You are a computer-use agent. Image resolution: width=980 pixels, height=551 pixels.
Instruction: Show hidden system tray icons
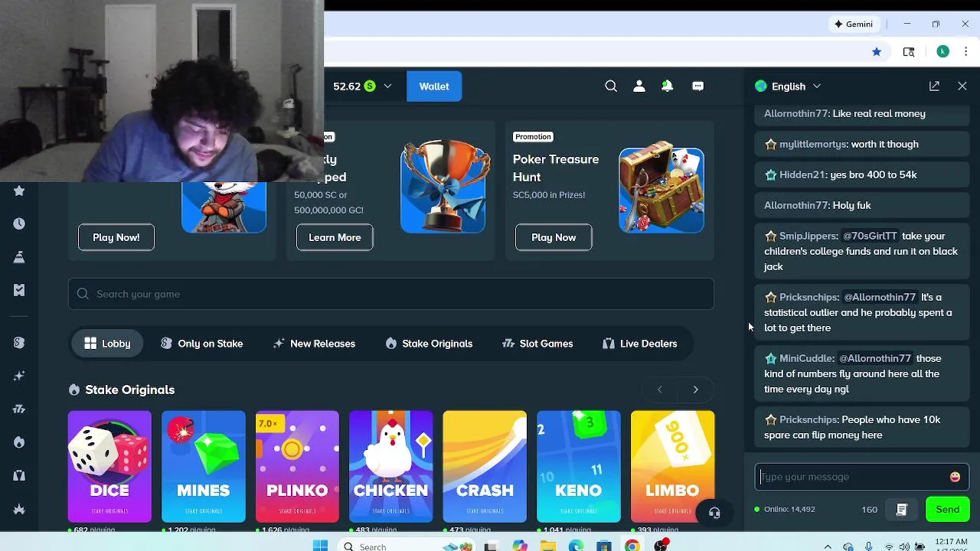pyautogui.click(x=828, y=546)
